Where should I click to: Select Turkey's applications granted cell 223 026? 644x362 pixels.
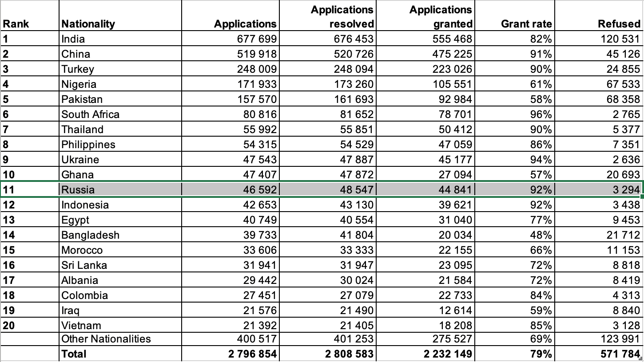pos(425,69)
